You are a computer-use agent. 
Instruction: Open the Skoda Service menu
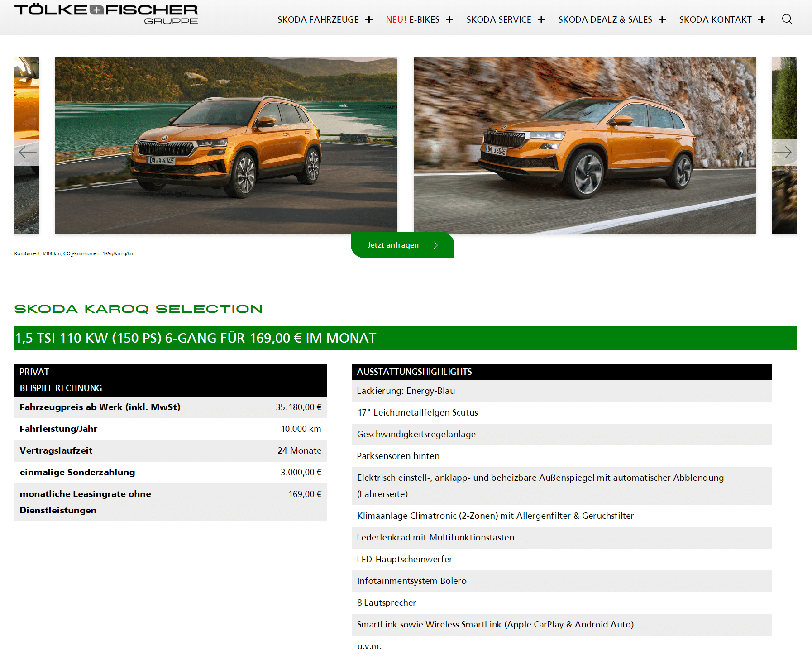[x=499, y=19]
